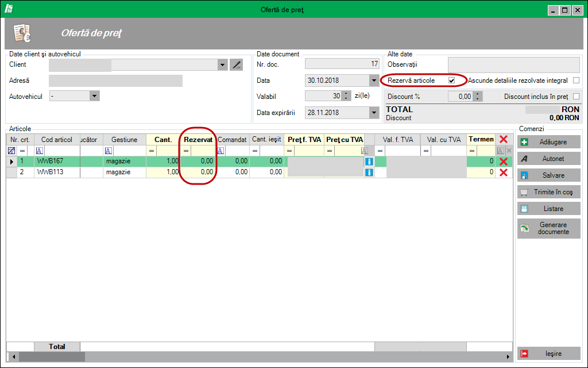This screenshot has width=588, height=368.
Task: Print offer using Listare button
Action: pos(548,209)
